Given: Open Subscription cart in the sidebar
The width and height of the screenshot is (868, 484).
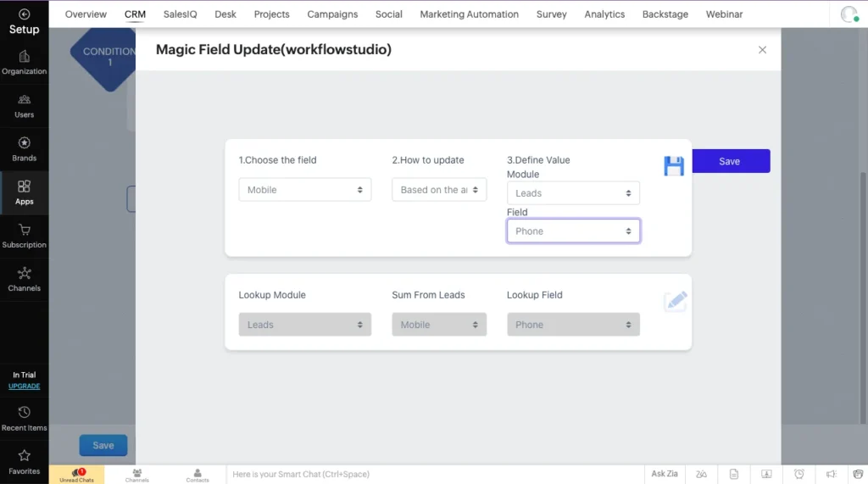Looking at the screenshot, I should (x=24, y=236).
